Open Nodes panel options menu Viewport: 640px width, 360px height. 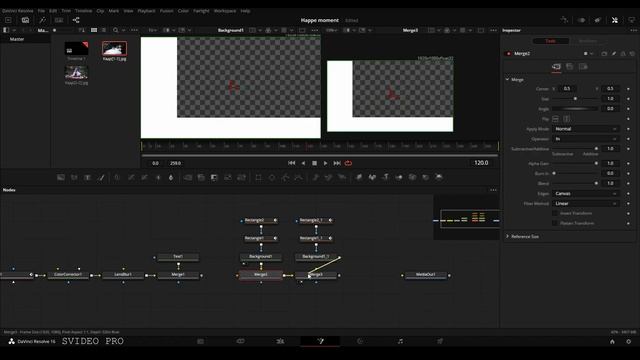(x=493, y=190)
